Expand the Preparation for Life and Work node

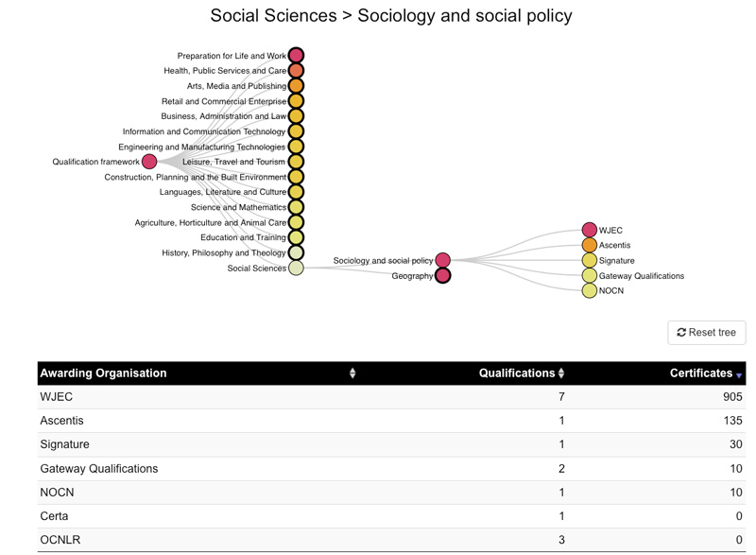click(296, 55)
